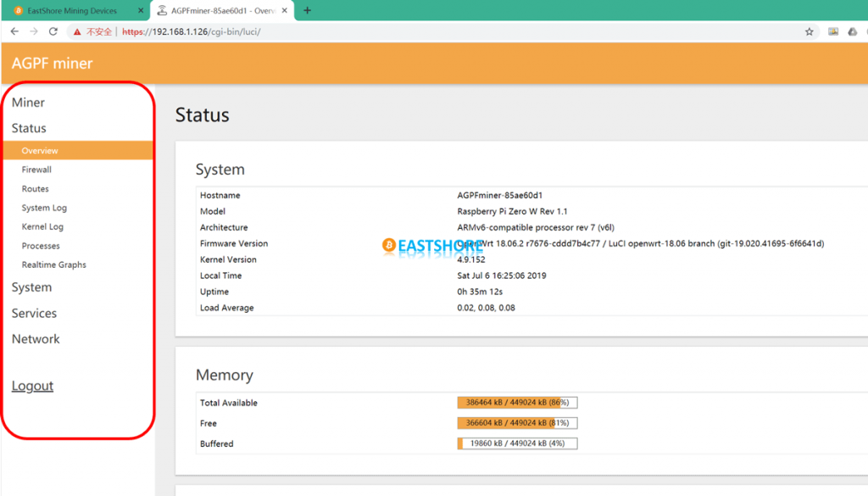
Task: Open a new browser tab with the plus icon
Action: point(307,11)
